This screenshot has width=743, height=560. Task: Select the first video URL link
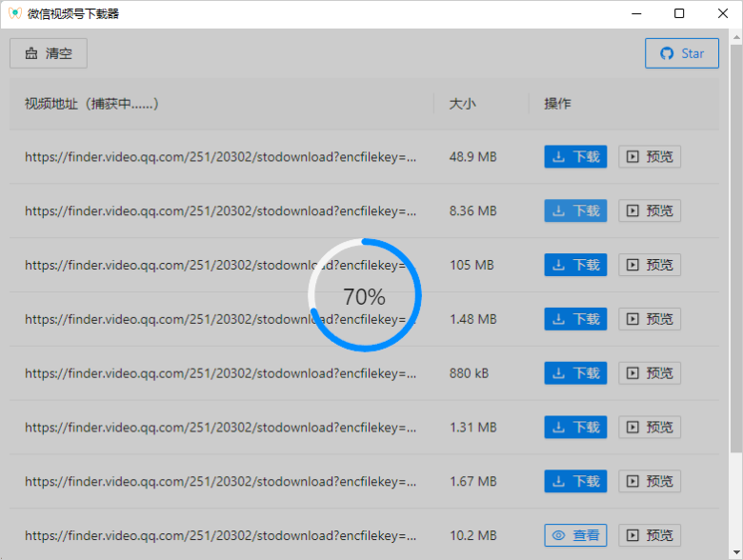pos(220,157)
